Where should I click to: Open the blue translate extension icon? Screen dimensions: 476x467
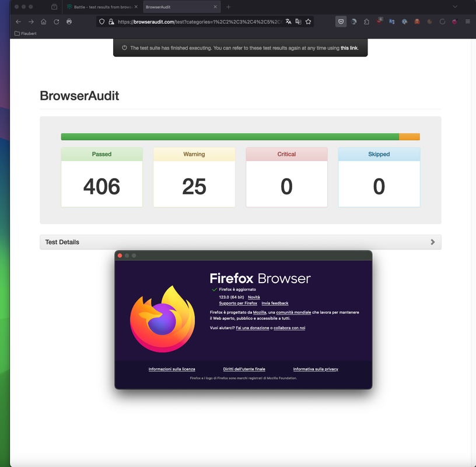(x=392, y=22)
